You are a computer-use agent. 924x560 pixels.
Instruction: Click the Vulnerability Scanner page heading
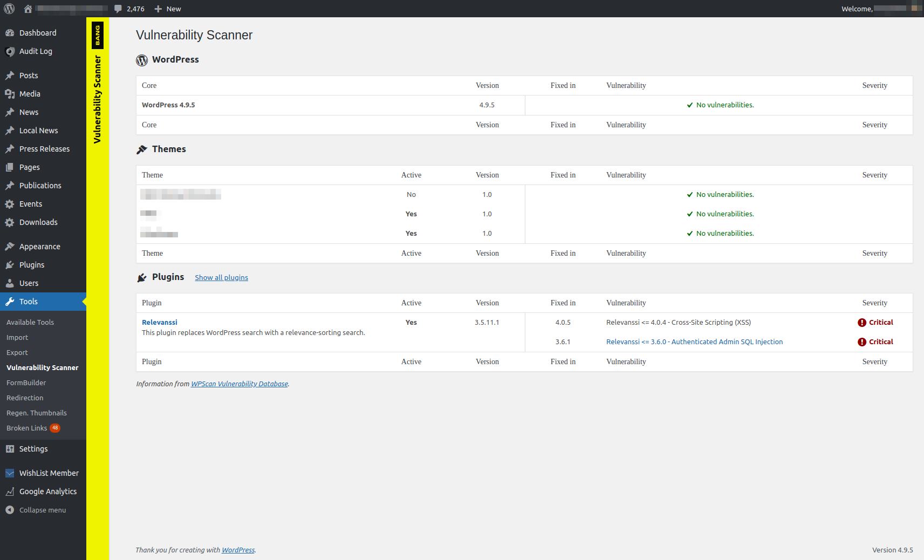click(194, 35)
